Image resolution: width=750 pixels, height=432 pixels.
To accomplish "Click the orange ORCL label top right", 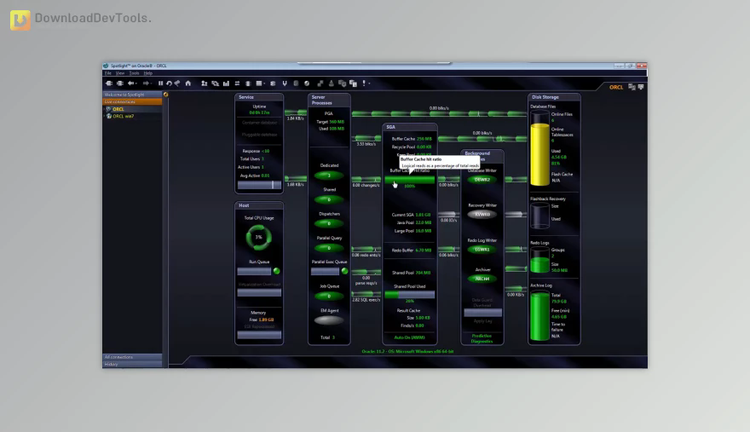I will tap(616, 87).
